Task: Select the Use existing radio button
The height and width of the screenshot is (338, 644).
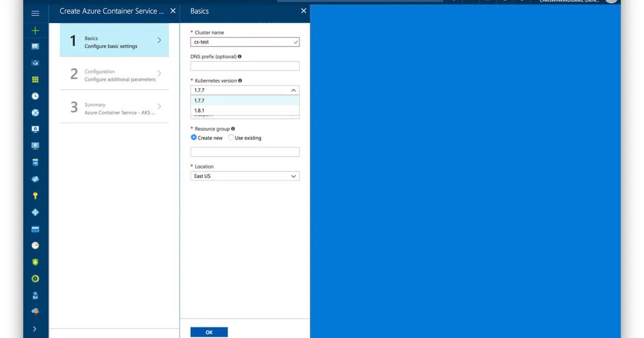Action: pos(231,137)
